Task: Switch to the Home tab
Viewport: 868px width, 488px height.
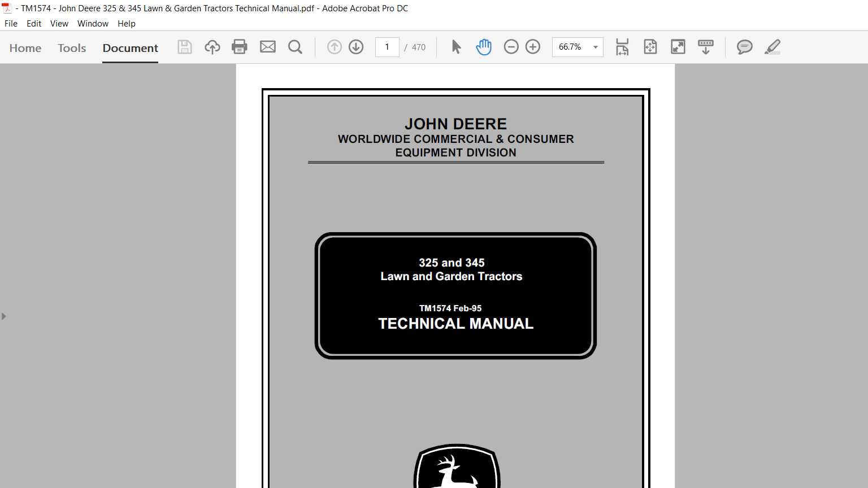Action: 25,48
